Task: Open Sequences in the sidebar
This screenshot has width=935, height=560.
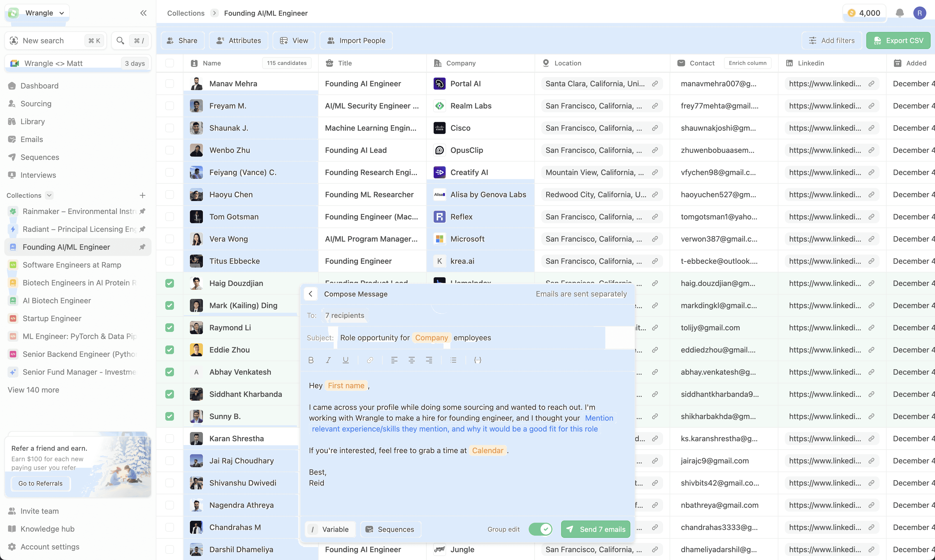Action: tap(39, 157)
